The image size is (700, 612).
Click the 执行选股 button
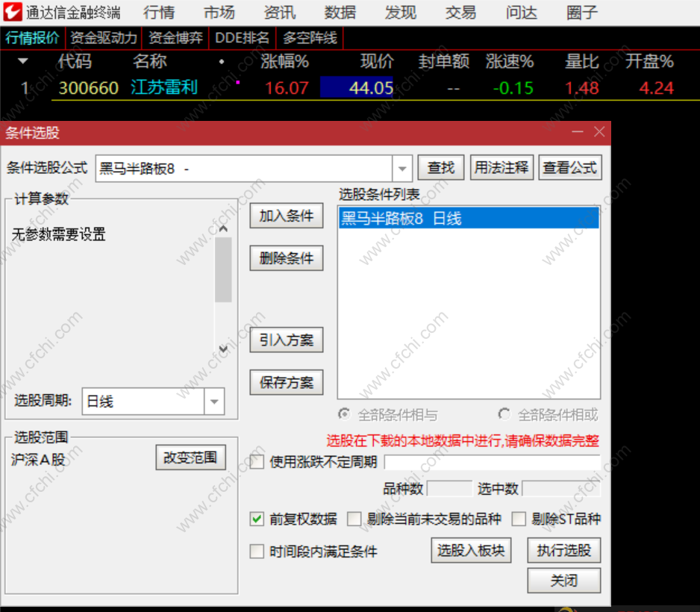[564, 550]
